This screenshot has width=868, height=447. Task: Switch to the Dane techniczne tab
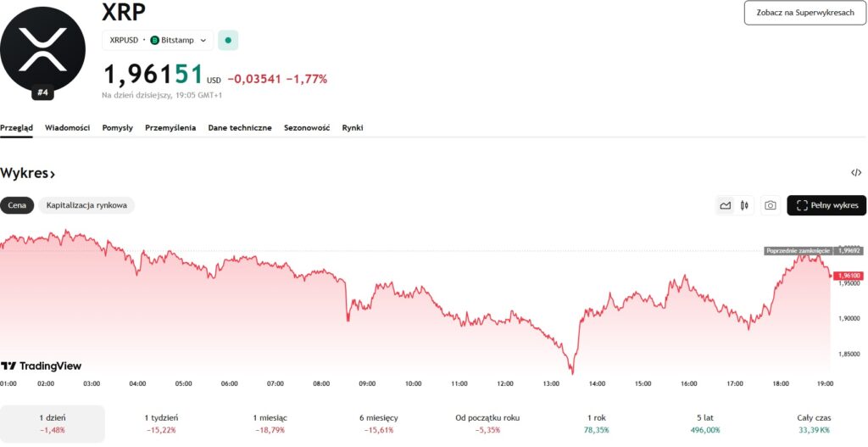click(x=240, y=127)
